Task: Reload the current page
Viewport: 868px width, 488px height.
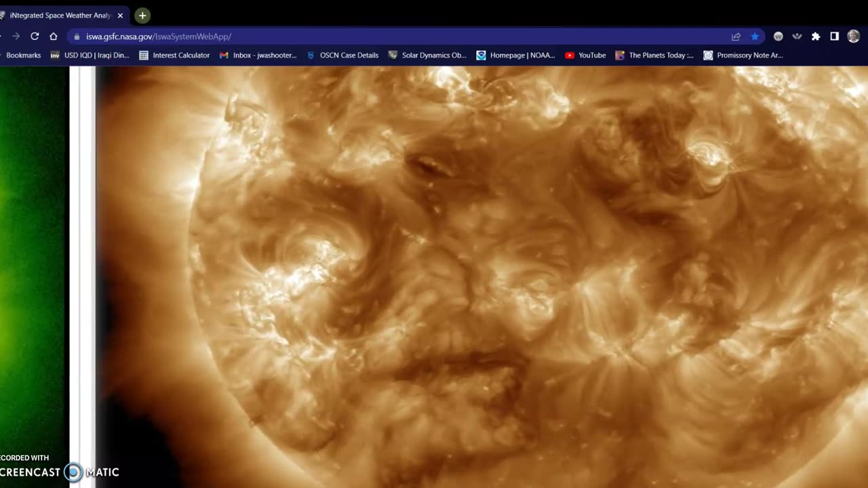Action: (x=35, y=37)
